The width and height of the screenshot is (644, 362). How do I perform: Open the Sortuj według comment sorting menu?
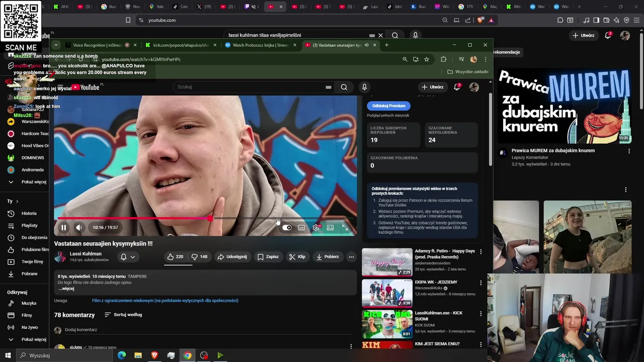pyautogui.click(x=123, y=315)
